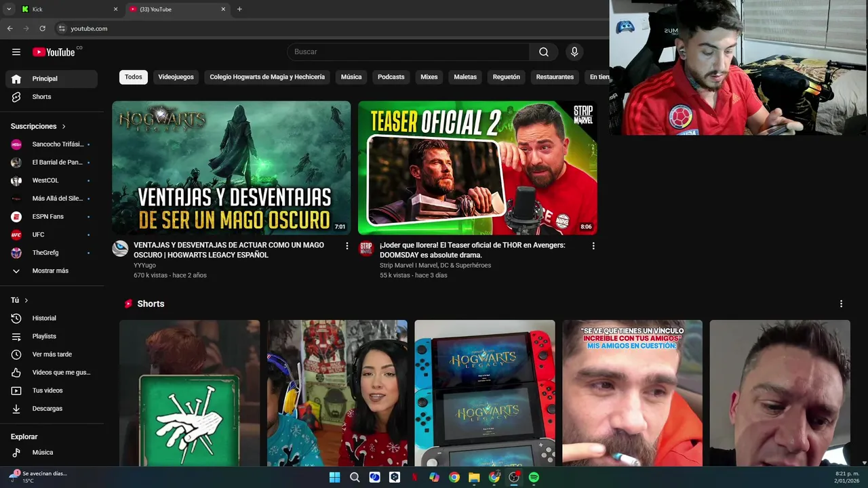Screen dimensions: 868x488
Task: Open the green nails hand Short
Action: 189,393
